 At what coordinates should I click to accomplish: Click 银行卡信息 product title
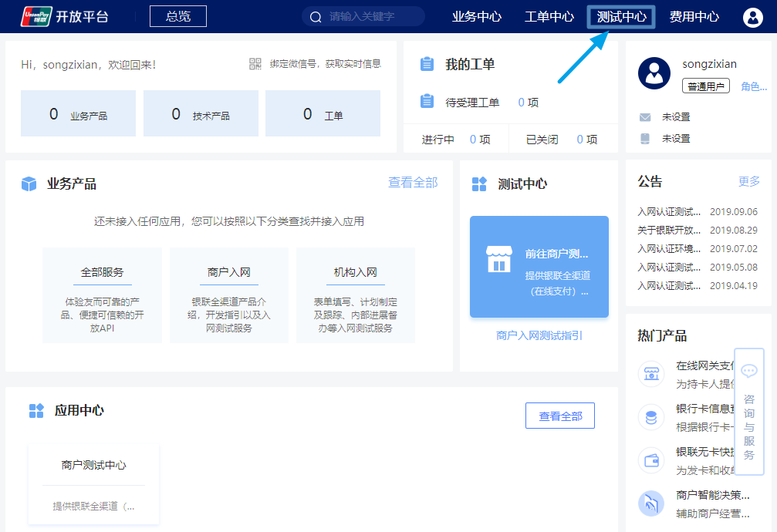pos(705,409)
